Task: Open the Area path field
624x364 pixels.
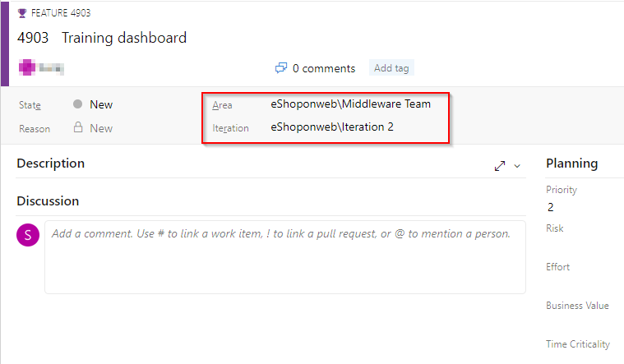Action: pyautogui.click(x=350, y=104)
